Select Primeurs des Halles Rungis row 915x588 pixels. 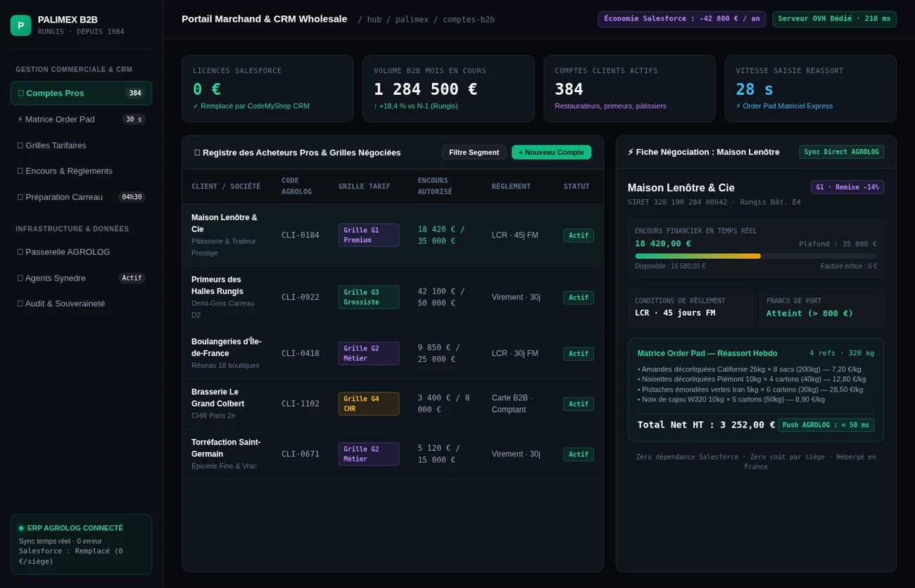(x=393, y=297)
